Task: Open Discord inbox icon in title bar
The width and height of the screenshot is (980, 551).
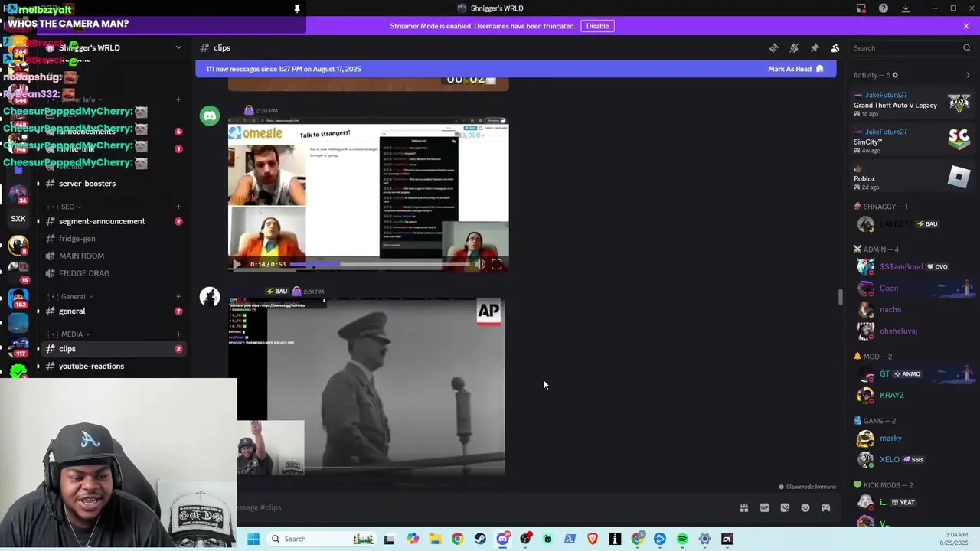Action: 861,8
